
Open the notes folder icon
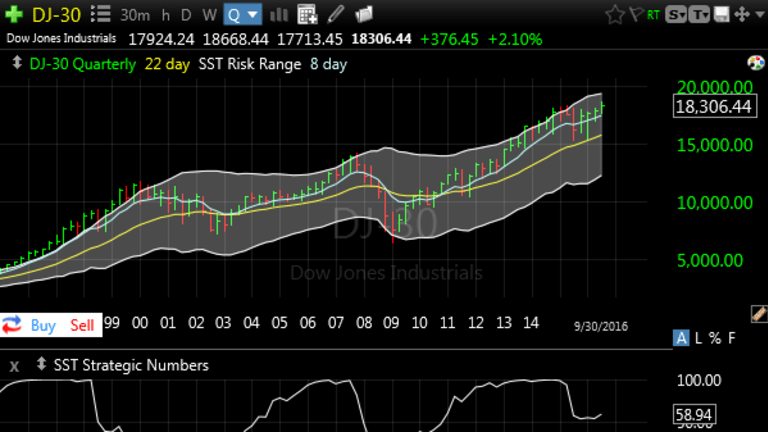click(363, 15)
